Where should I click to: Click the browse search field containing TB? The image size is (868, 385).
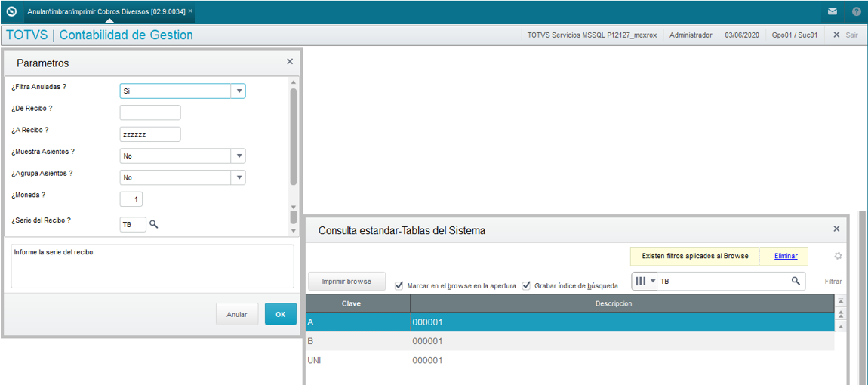(x=724, y=282)
